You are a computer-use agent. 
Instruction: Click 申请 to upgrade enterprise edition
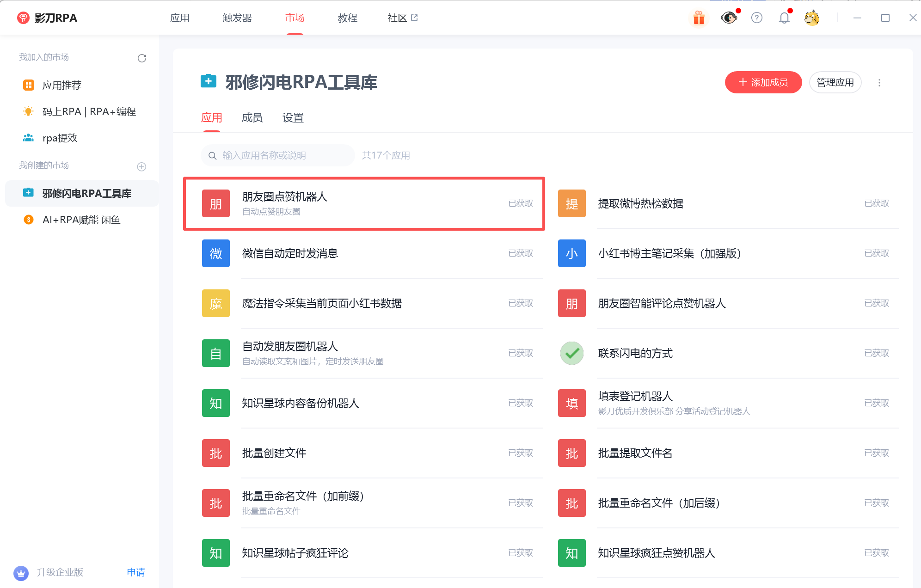(136, 572)
